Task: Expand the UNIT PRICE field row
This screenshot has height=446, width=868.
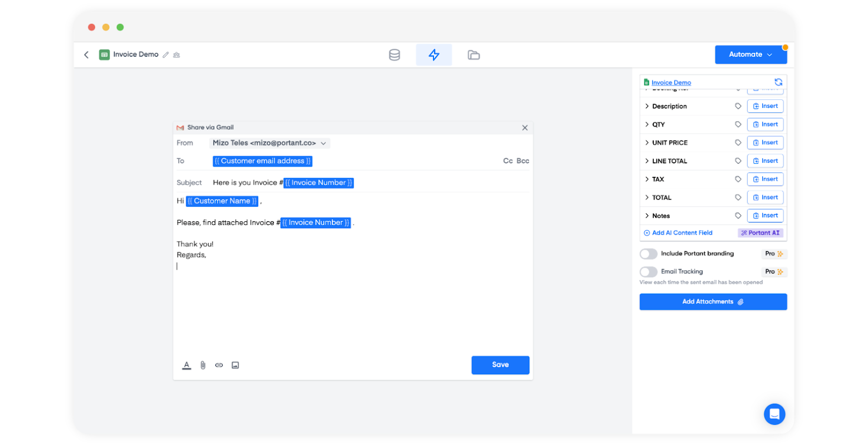Action: pyautogui.click(x=647, y=143)
